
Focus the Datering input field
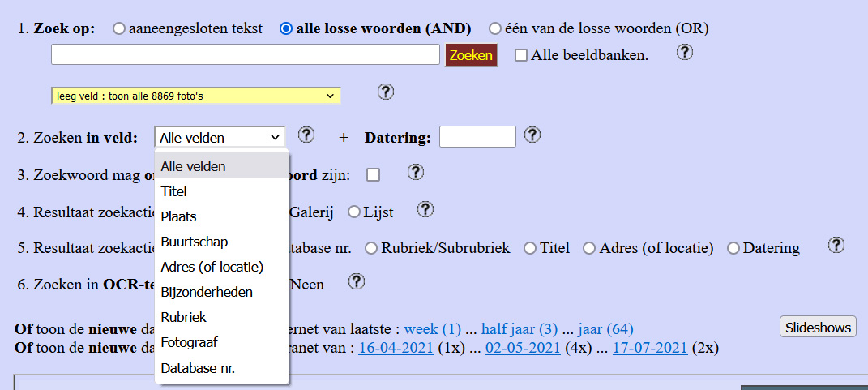(x=477, y=137)
